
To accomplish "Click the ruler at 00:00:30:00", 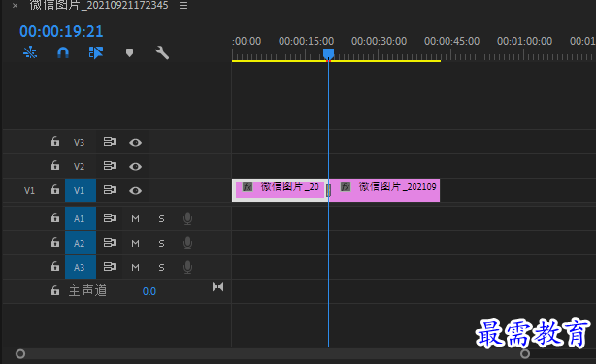I will click(379, 41).
